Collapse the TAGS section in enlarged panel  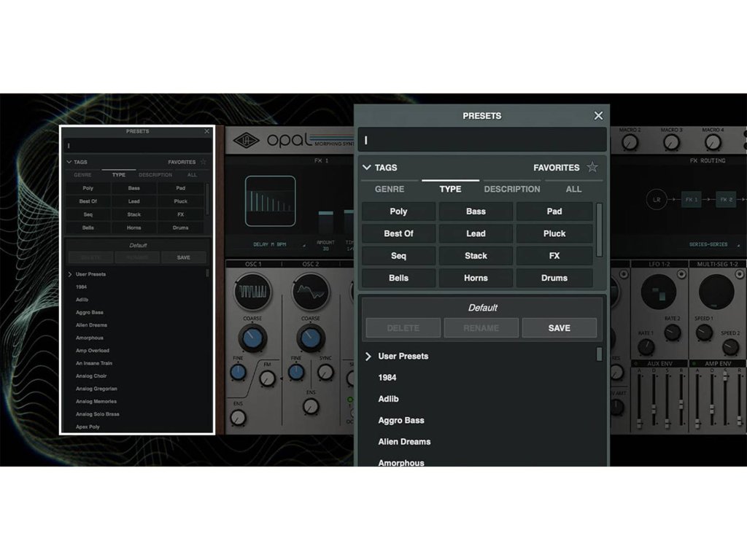[367, 167]
